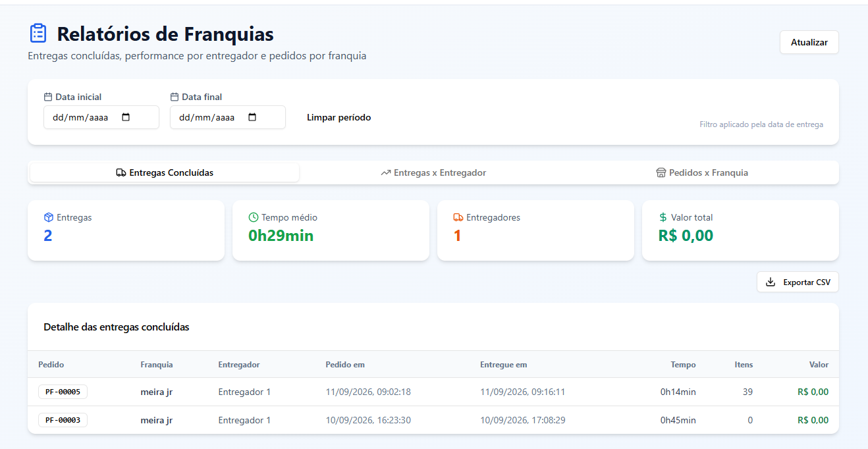
Task: Click the Pedido column header
Action: click(51, 365)
